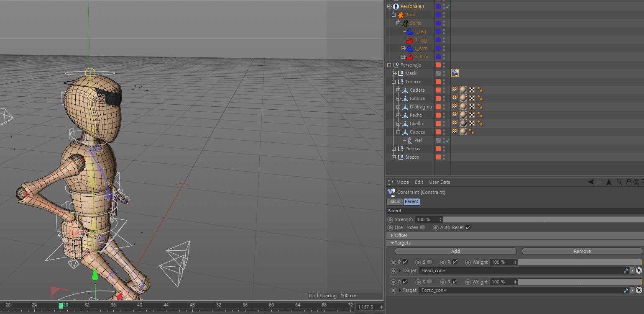Toggle Use Frozen checkbox
The width and height of the screenshot is (644, 314).
(x=423, y=227)
